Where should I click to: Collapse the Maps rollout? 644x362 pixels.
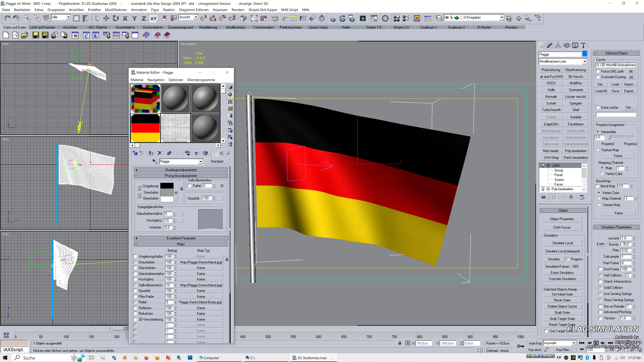pyautogui.click(x=181, y=244)
